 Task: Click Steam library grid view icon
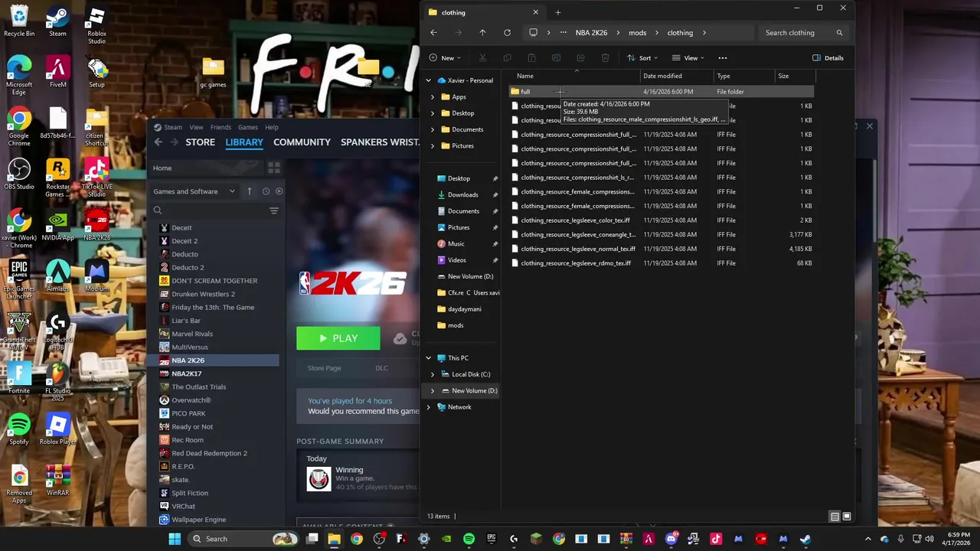click(x=273, y=168)
